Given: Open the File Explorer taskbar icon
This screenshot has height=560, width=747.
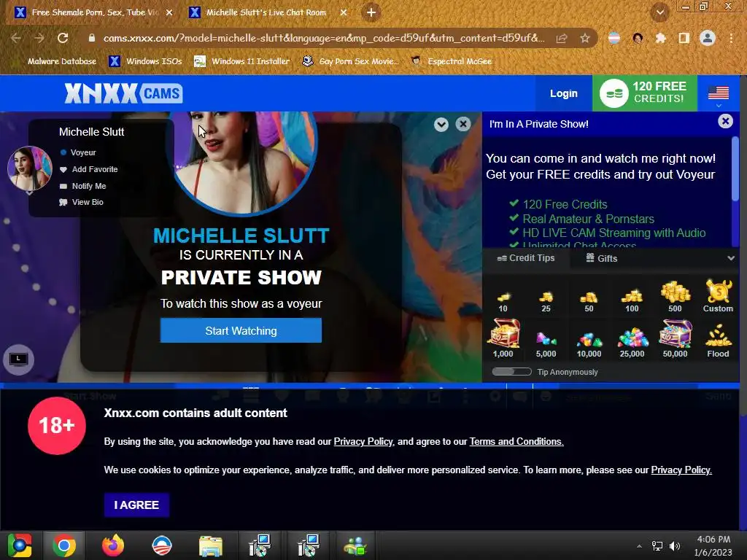Looking at the screenshot, I should click(x=211, y=545).
